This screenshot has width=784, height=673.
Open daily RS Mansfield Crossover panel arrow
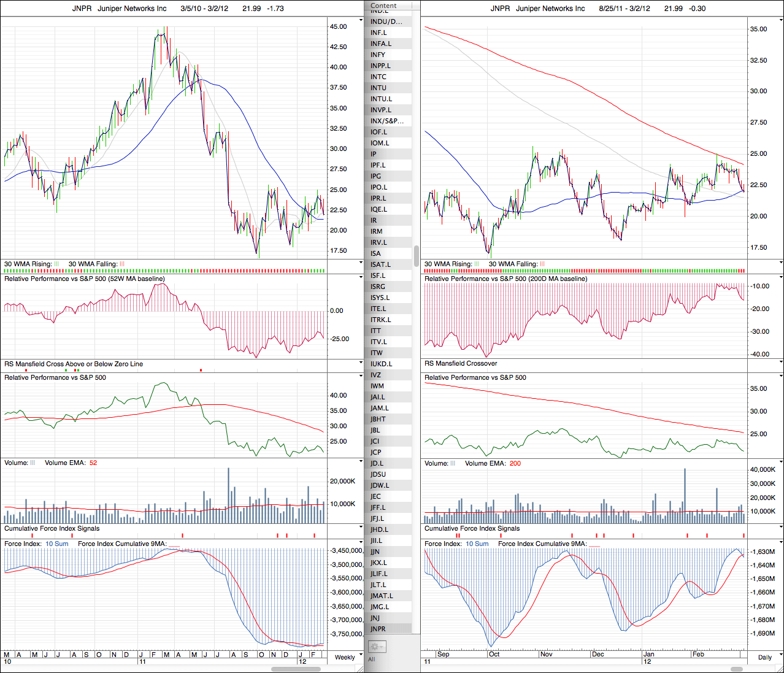[781, 363]
